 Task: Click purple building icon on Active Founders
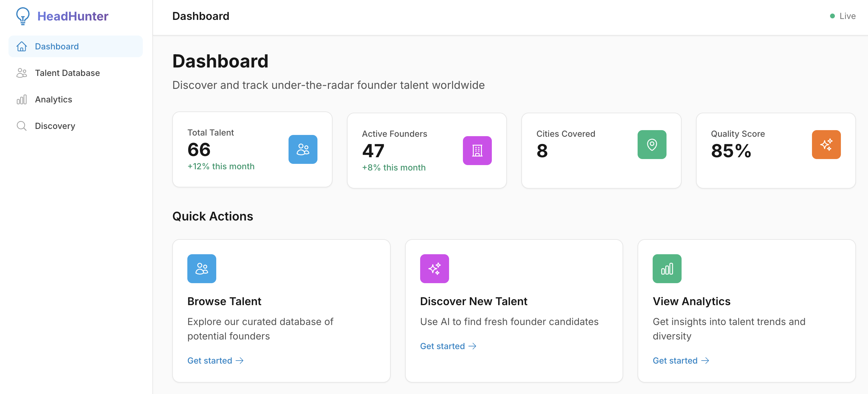click(x=477, y=151)
